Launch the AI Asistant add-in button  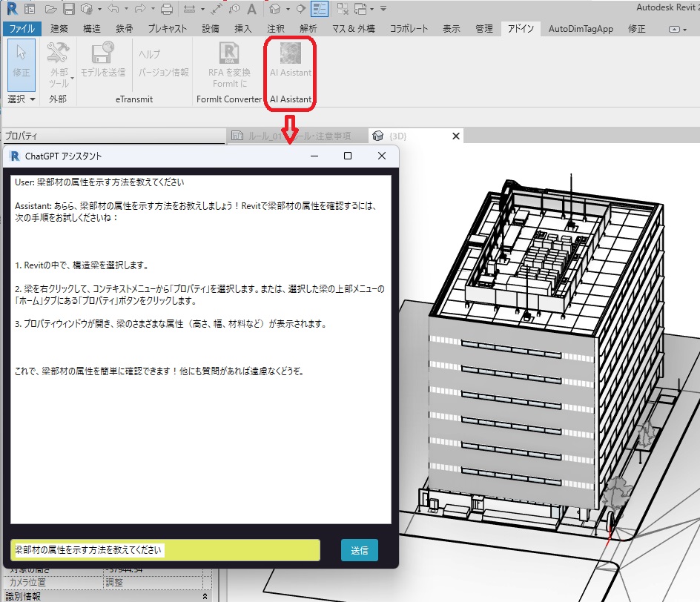pyautogui.click(x=291, y=60)
